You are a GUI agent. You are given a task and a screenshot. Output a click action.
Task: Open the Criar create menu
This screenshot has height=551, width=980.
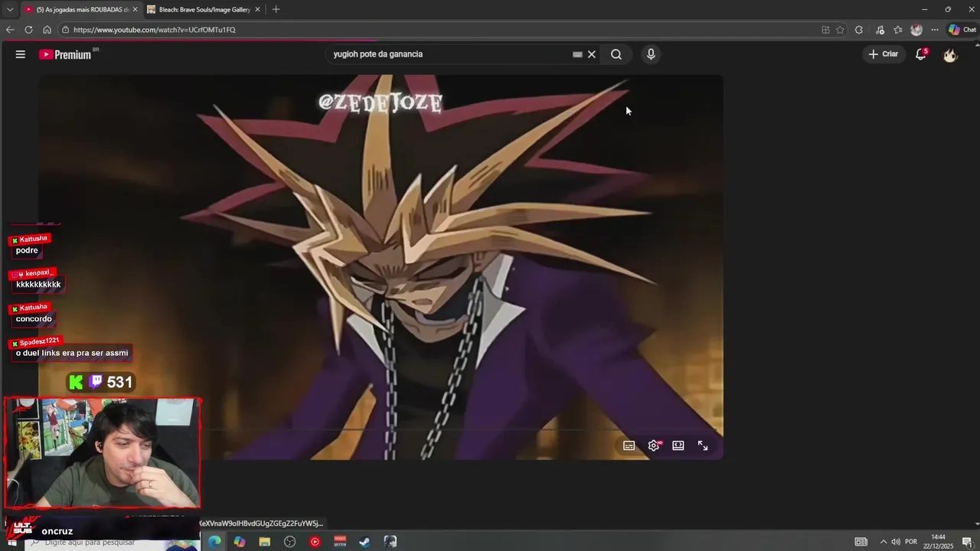tap(883, 54)
